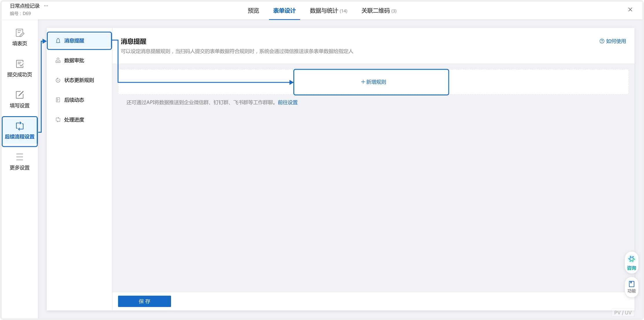Screen dimensions: 644x320
Task: Select the 提交成功页 sidebar icon
Action: [x=19, y=69]
